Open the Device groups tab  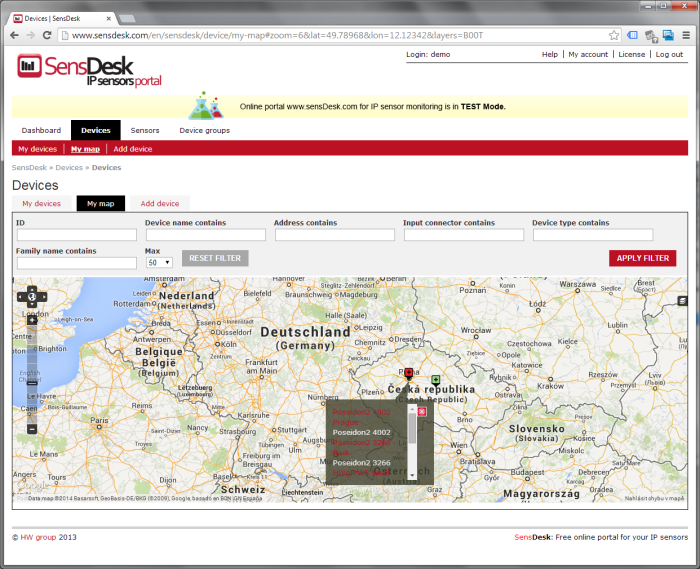tap(204, 130)
